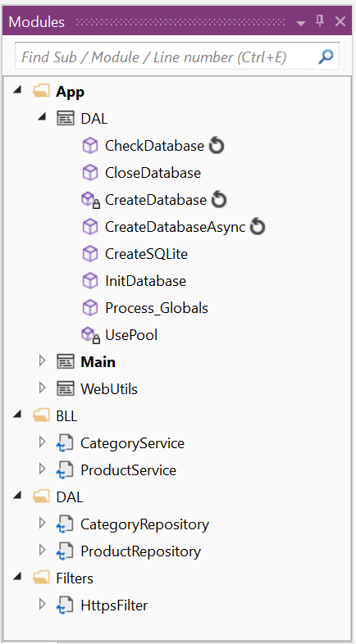Click the Find Sub / Module search field
This screenshot has width=356, height=644.
[x=166, y=57]
